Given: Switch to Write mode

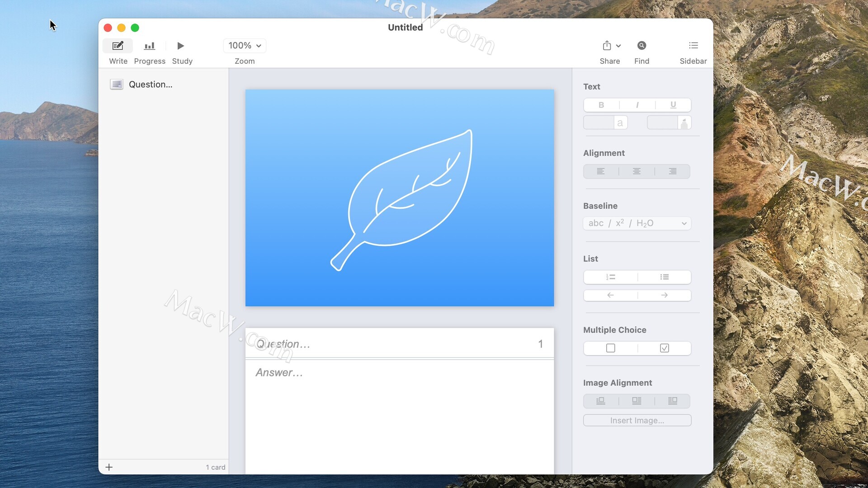Looking at the screenshot, I should 118,46.
